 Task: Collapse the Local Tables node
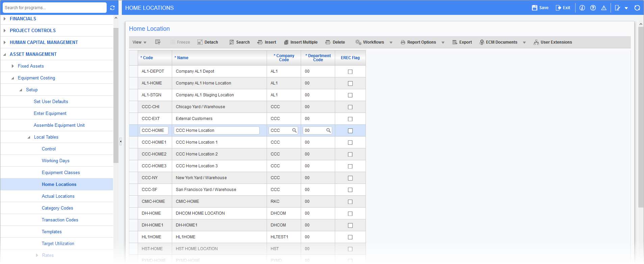tap(29, 137)
